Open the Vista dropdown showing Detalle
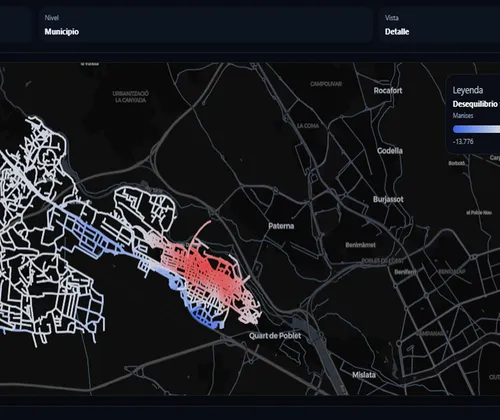Viewport: 500px width, 420px height. [x=439, y=25]
